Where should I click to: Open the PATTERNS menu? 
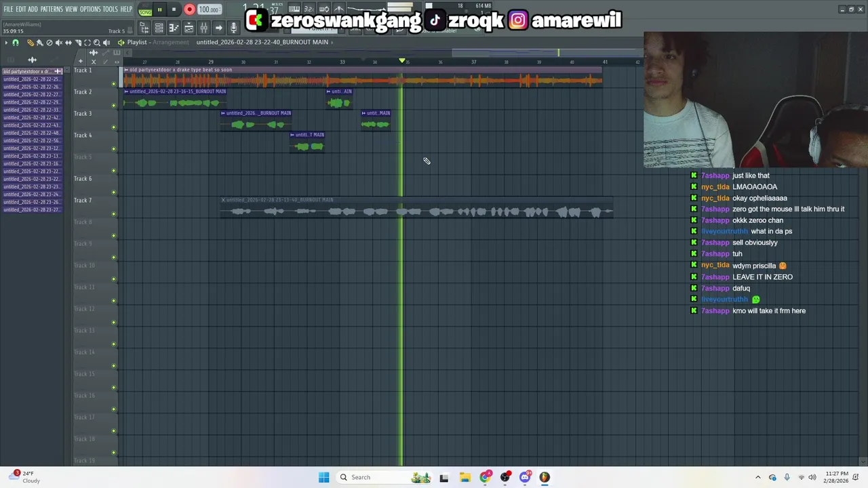click(52, 9)
